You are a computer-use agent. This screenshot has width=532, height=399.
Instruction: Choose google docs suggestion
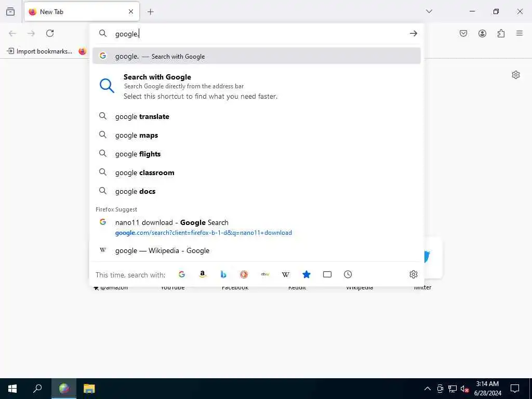(x=257, y=191)
